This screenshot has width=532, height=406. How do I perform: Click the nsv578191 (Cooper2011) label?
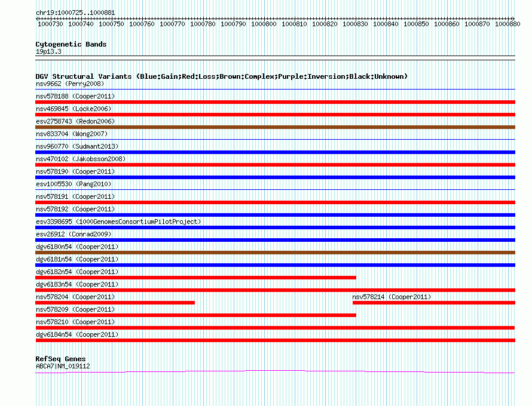(75, 196)
